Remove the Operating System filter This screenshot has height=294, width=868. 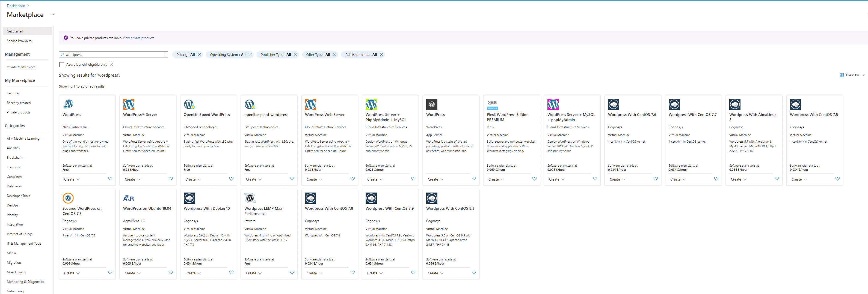click(250, 55)
